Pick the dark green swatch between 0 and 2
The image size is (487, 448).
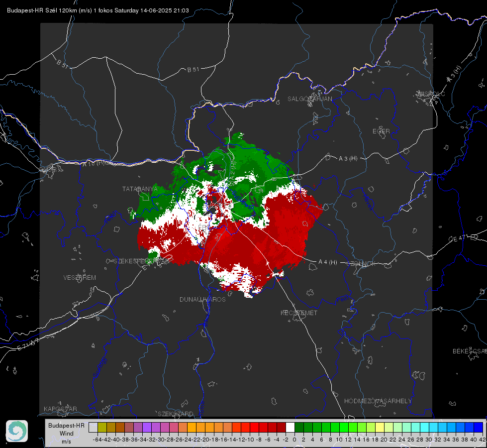point(299,428)
